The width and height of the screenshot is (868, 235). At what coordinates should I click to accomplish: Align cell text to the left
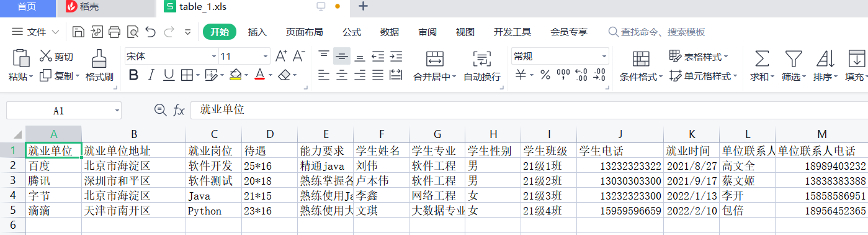click(x=324, y=75)
